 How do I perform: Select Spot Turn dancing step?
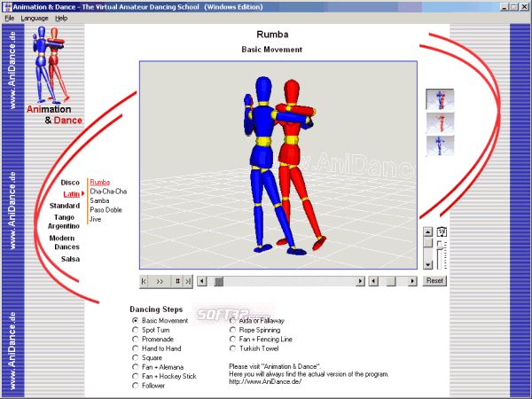coord(151,330)
